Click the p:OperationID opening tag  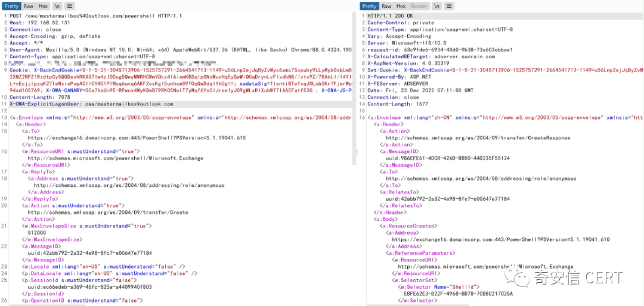tap(82, 301)
